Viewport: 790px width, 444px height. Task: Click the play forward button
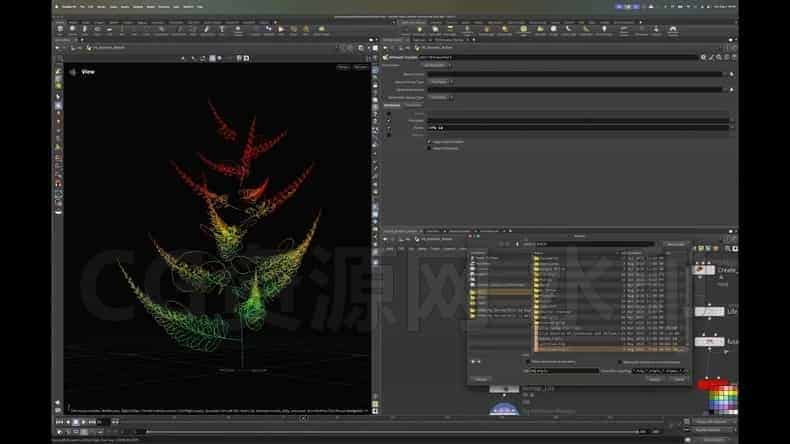(x=84, y=422)
